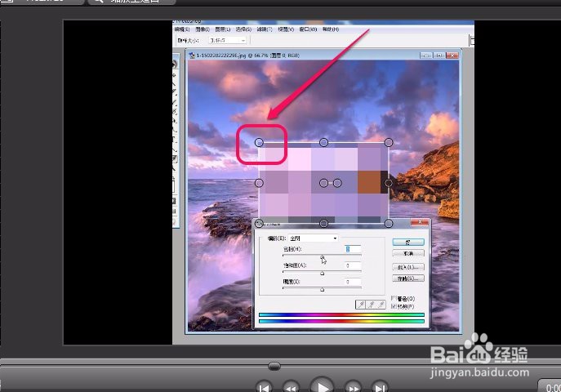Open the 图层(L) menu in Photoshop
Image resolution: width=561 pixels, height=392 pixels.
coord(223,29)
